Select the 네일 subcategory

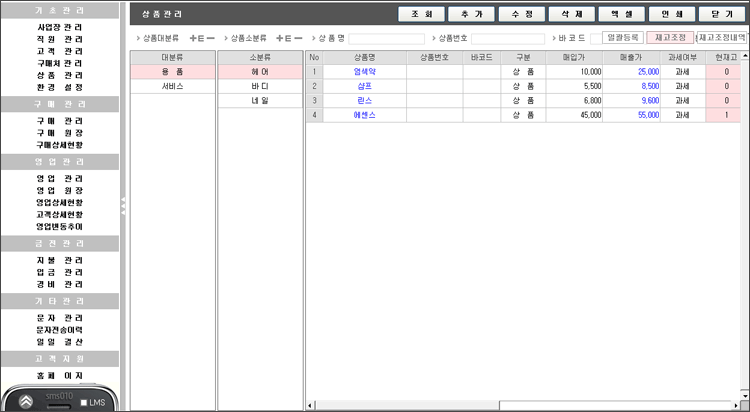(260, 101)
